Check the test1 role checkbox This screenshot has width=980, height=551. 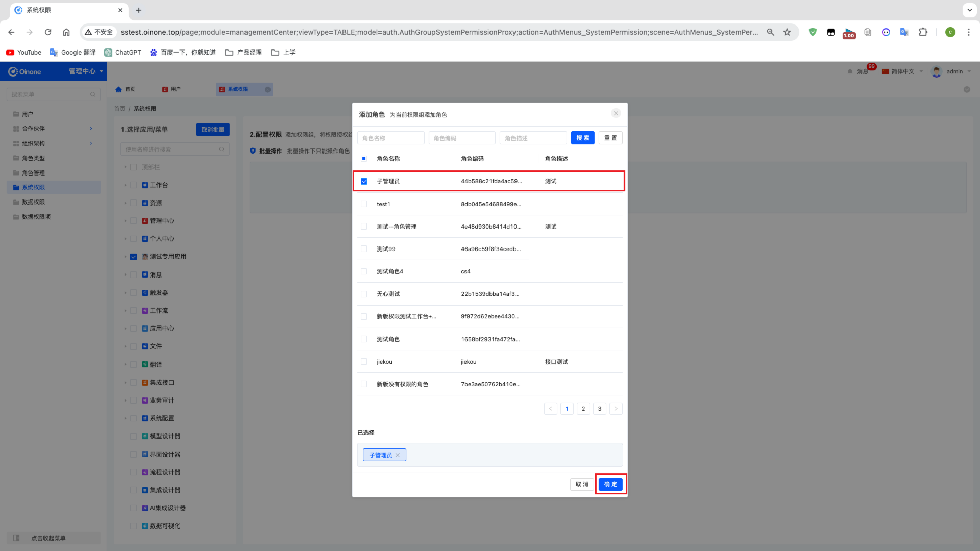[364, 204]
